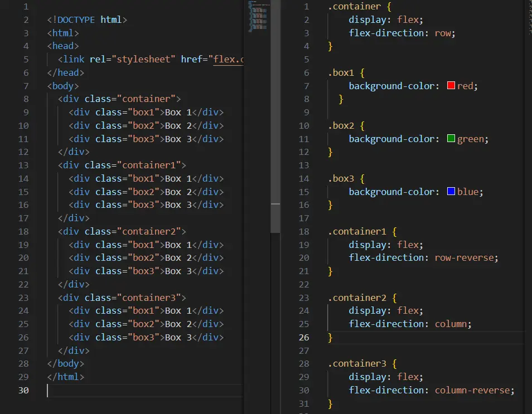Click the .box1 selector in CSS

[x=341, y=72]
